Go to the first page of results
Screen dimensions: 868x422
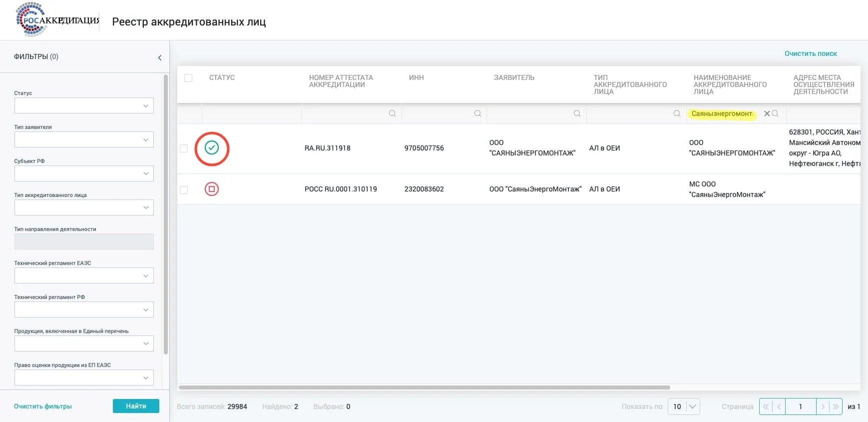(766, 406)
